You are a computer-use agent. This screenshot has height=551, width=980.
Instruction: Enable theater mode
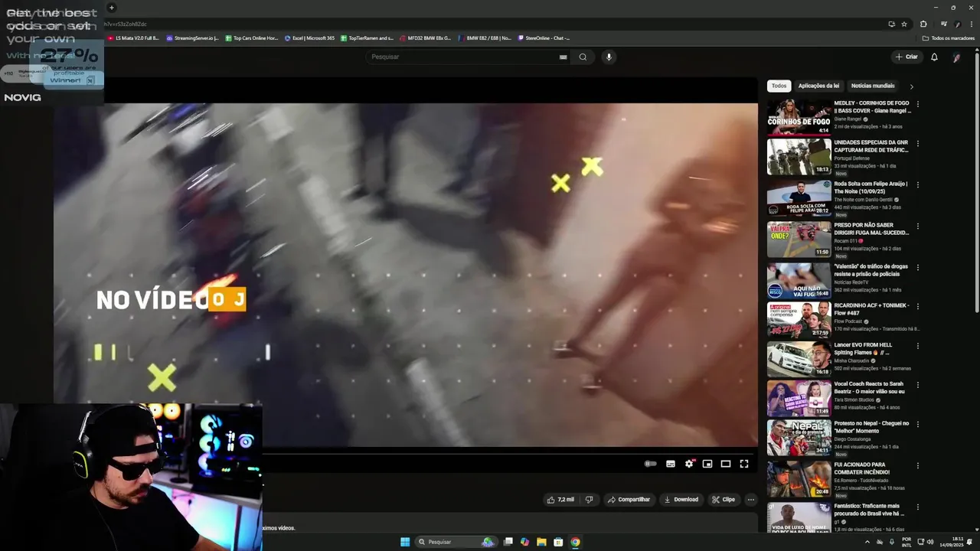(726, 464)
